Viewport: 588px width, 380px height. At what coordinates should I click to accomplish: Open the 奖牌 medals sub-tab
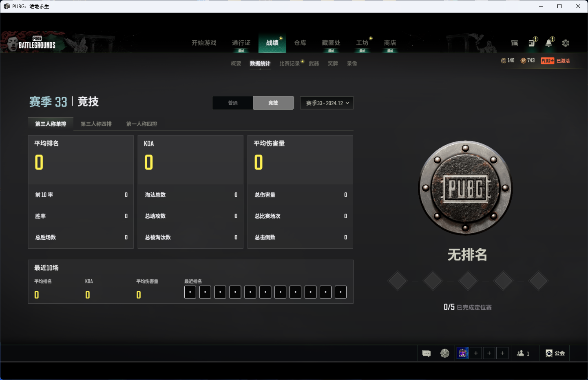[333, 64]
